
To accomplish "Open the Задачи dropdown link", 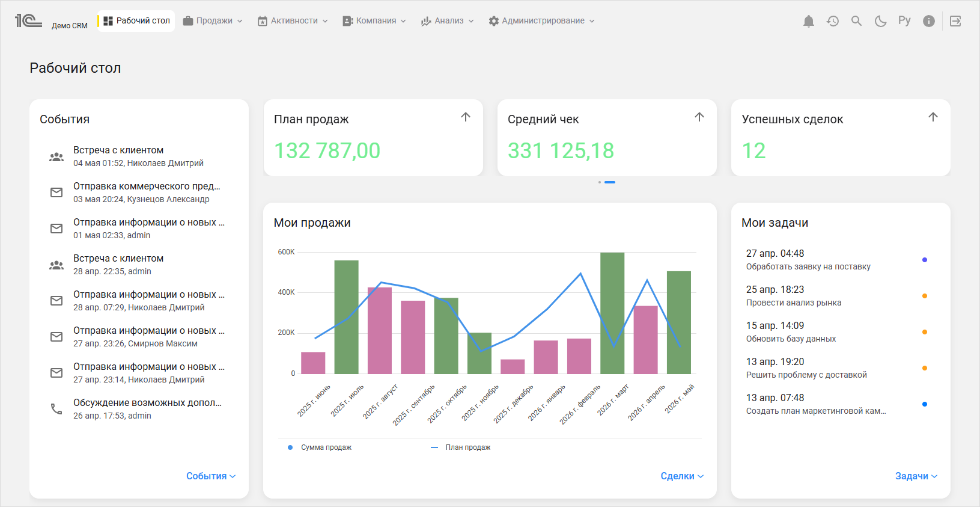I will (x=916, y=476).
